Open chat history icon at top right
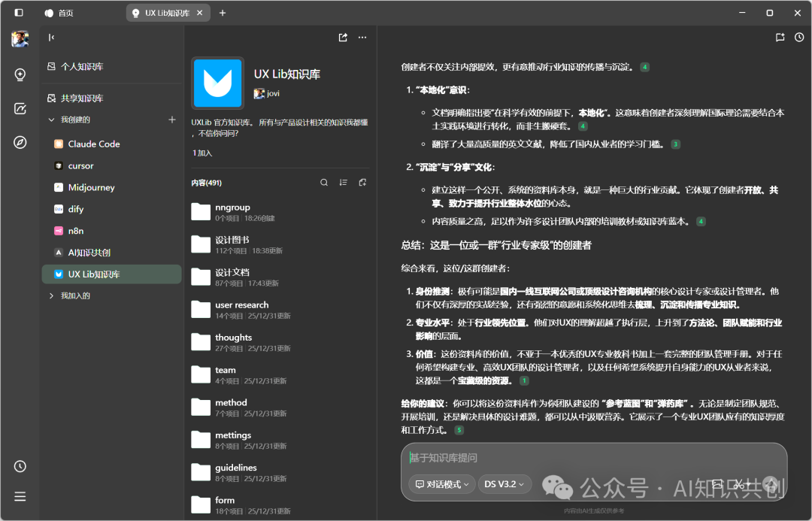 tap(799, 38)
